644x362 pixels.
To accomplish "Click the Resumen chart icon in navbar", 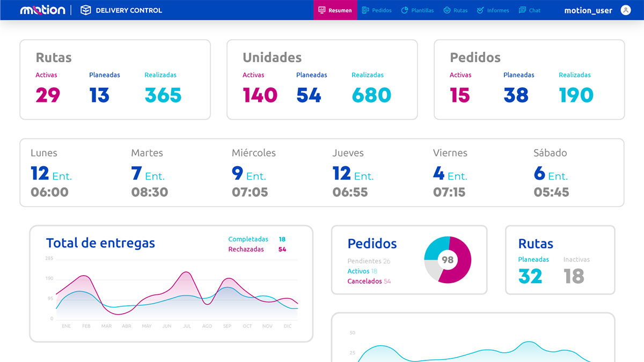I will tap(322, 10).
